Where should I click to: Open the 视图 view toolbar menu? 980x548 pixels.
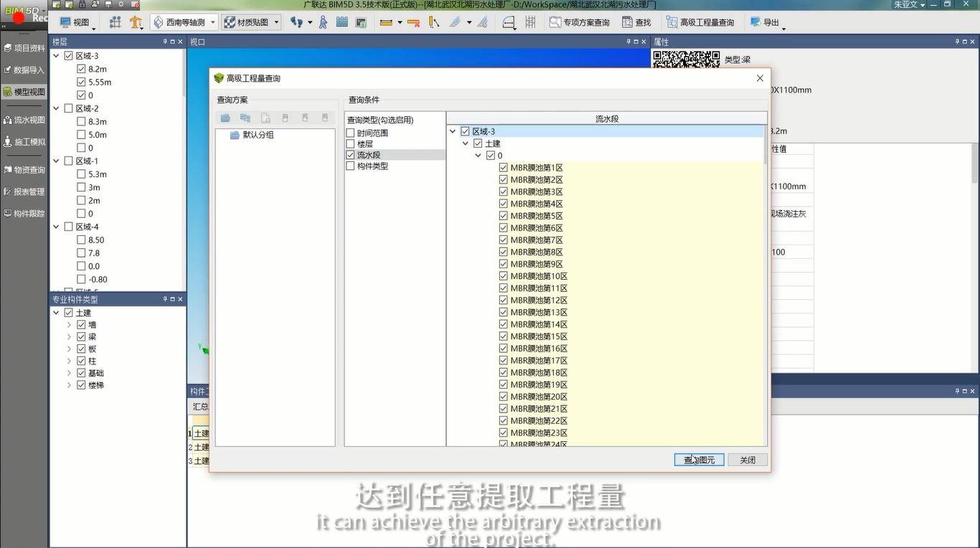(x=76, y=22)
